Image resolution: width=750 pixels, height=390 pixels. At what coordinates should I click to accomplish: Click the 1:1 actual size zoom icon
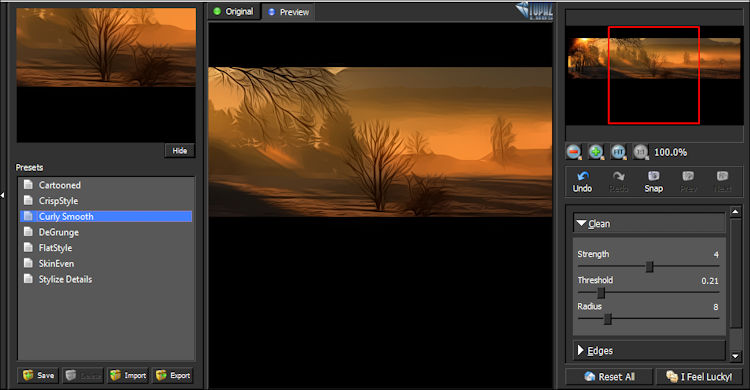click(640, 152)
